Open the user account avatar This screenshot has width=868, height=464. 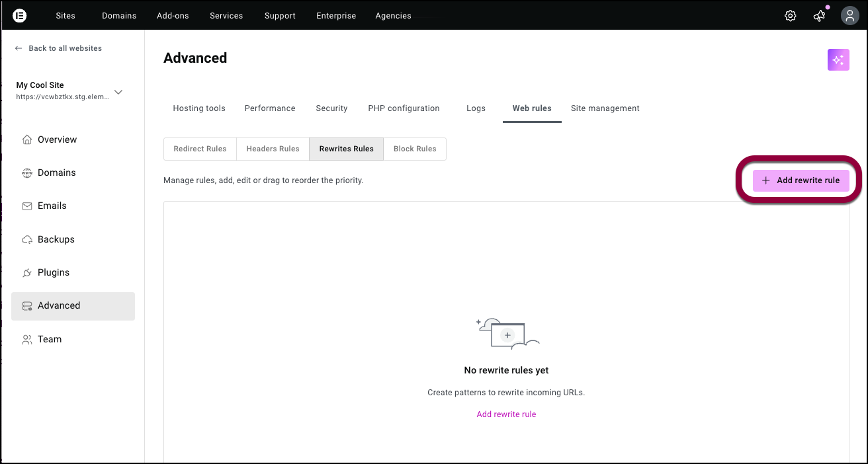(849, 16)
